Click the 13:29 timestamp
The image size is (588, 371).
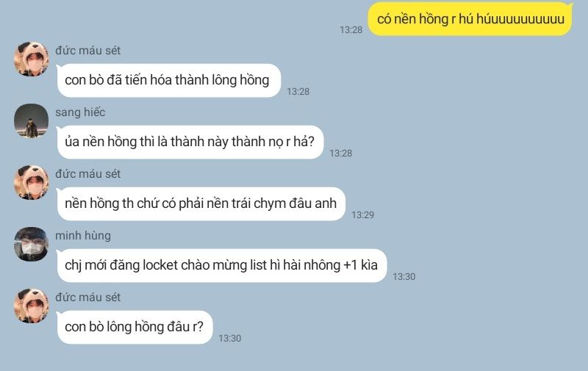362,215
